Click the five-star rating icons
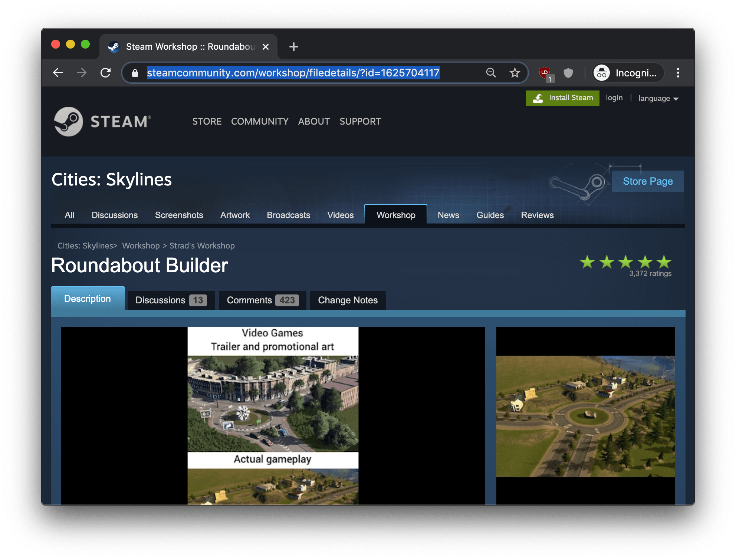 [x=626, y=262]
